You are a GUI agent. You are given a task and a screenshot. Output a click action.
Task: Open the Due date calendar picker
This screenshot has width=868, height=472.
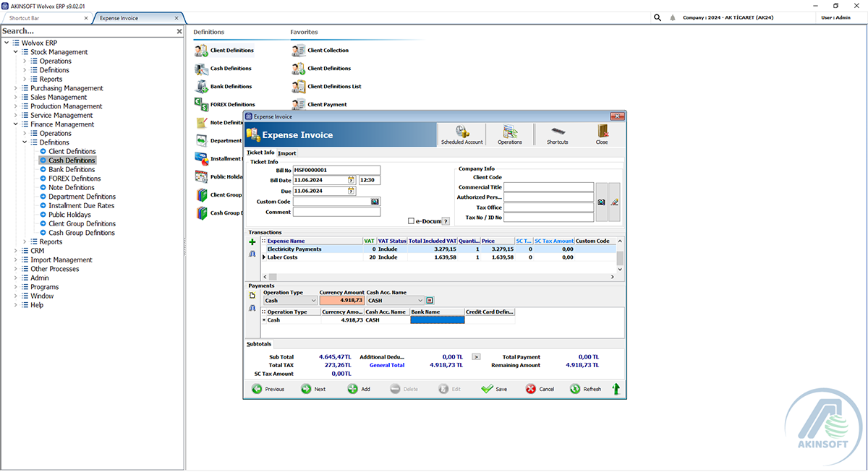(352, 191)
